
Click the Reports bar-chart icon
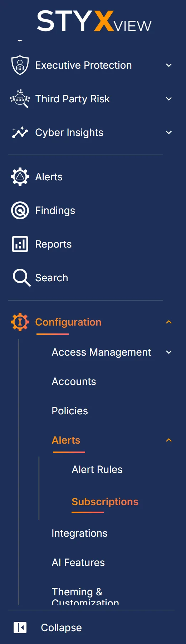click(20, 244)
